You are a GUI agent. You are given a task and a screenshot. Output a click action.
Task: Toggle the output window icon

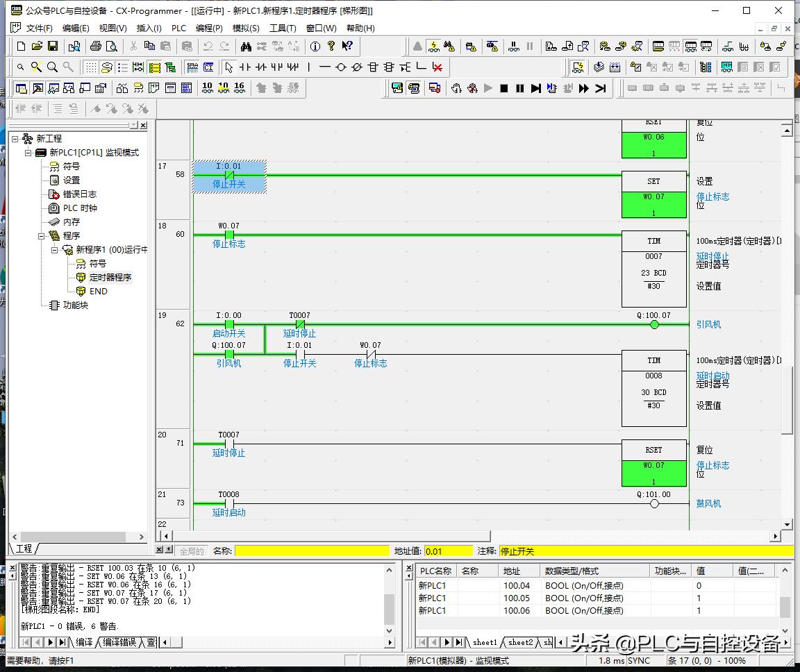click(x=37, y=88)
